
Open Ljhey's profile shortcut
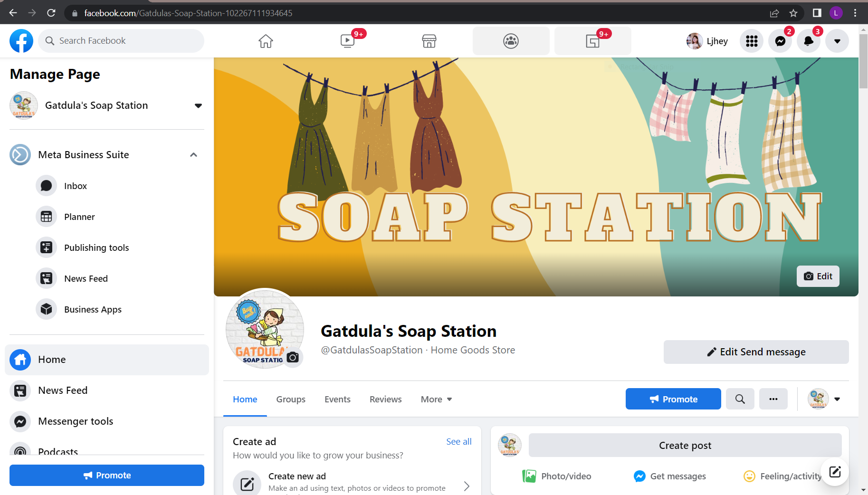[707, 41]
